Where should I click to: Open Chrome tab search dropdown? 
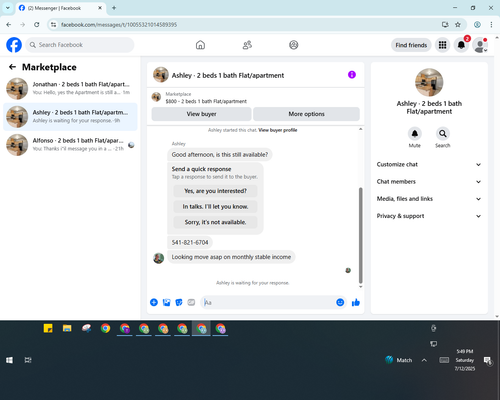tap(7, 8)
